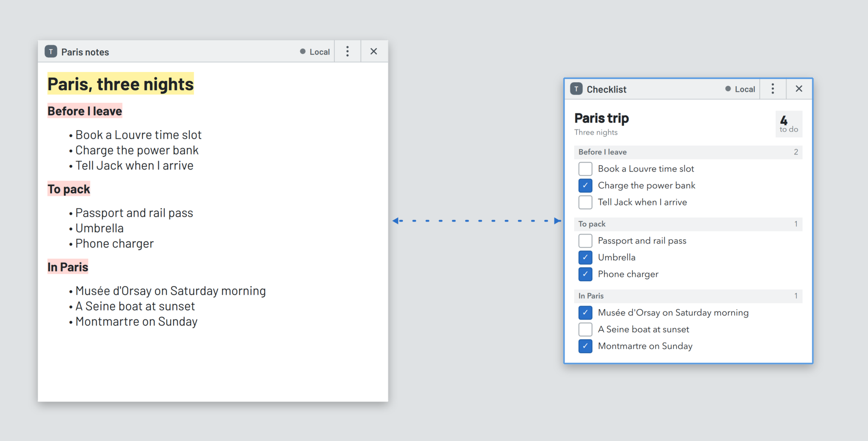Viewport: 868px width, 441px height.
Task: Click the Local status in Paris notes window
Action: tap(315, 52)
